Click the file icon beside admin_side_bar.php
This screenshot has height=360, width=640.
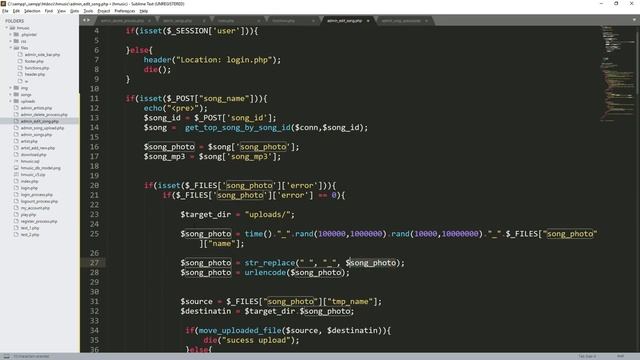coord(20,54)
